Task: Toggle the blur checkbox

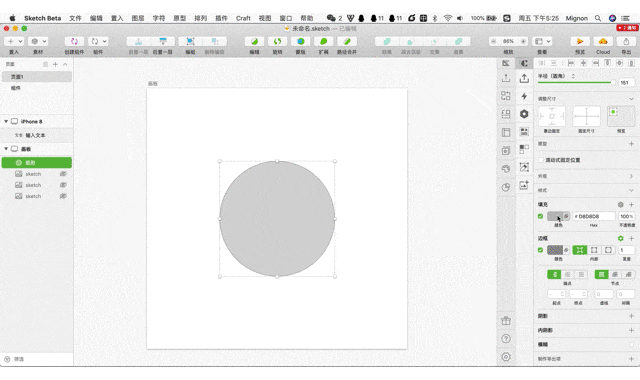Action: (x=631, y=344)
